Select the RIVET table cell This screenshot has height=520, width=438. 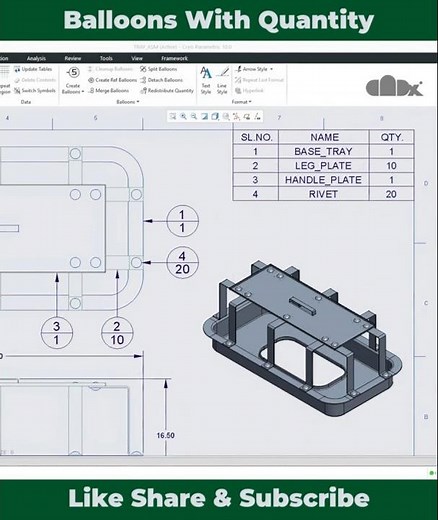pyautogui.click(x=324, y=194)
